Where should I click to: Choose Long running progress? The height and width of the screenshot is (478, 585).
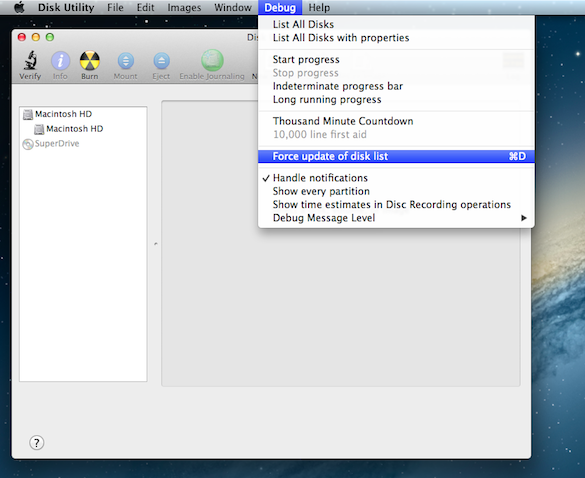(x=396, y=100)
